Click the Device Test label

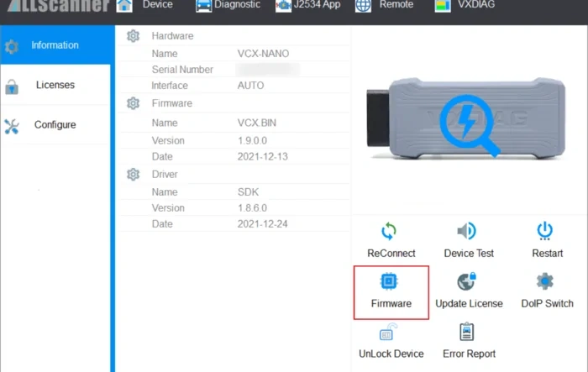469,254
